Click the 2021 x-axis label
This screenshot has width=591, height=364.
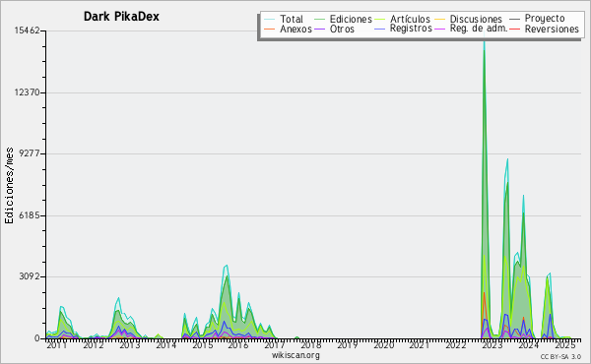click(420, 344)
